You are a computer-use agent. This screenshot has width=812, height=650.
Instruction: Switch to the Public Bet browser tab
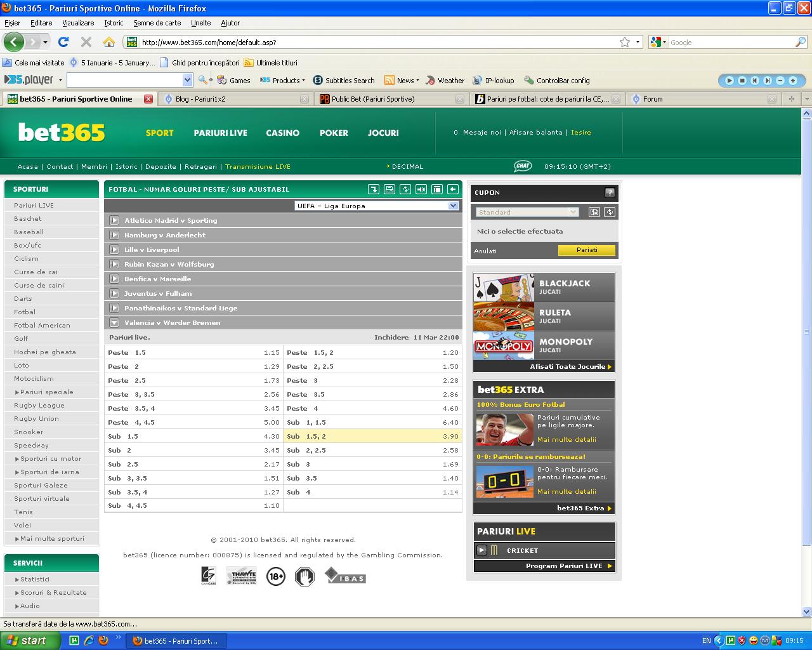(390, 99)
